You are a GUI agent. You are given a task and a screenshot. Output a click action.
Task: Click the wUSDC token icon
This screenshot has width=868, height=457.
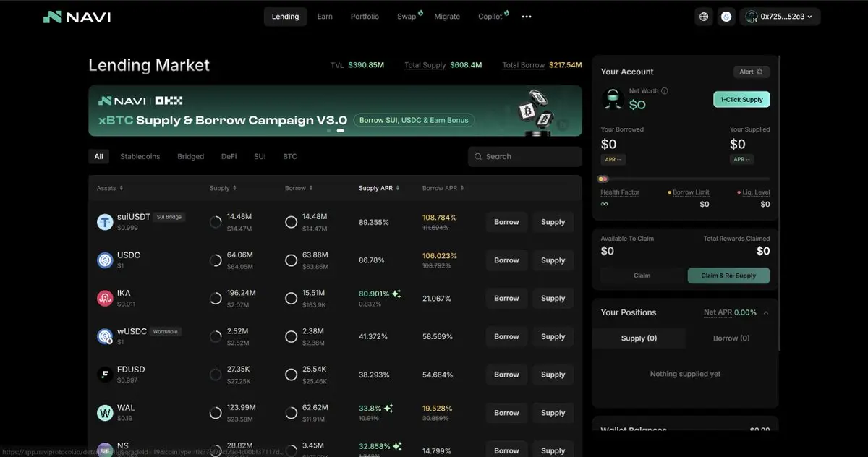[106, 336]
